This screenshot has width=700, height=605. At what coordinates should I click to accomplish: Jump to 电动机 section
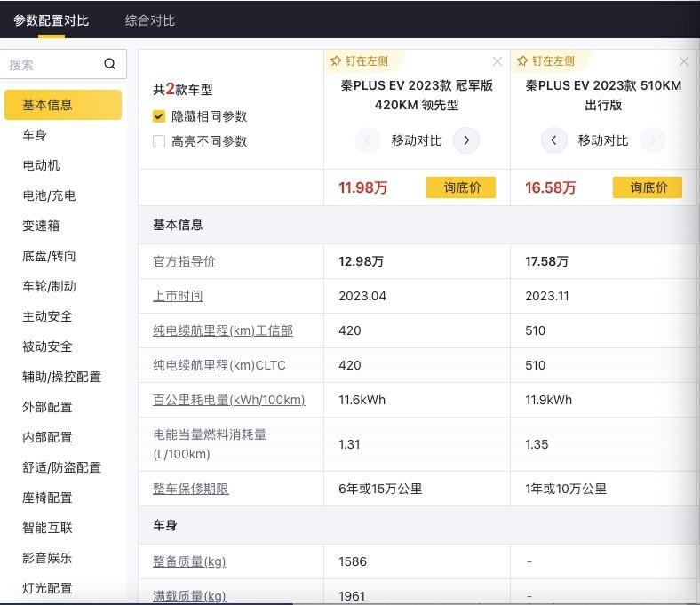tap(41, 165)
